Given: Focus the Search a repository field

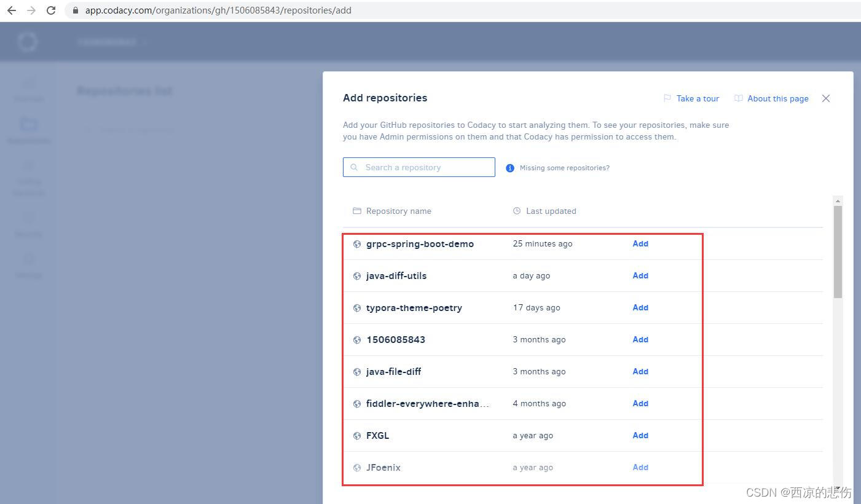Looking at the screenshot, I should click(x=419, y=167).
